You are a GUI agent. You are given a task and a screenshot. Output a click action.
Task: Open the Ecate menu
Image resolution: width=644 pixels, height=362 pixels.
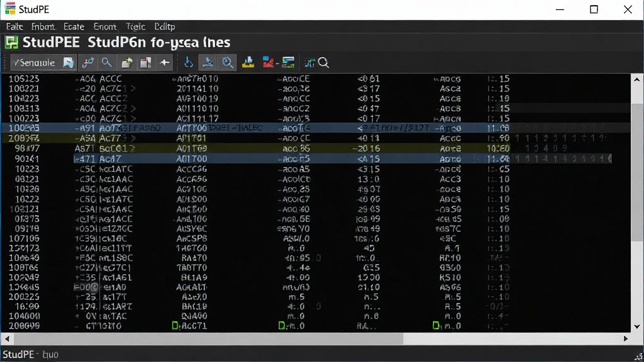(x=74, y=26)
